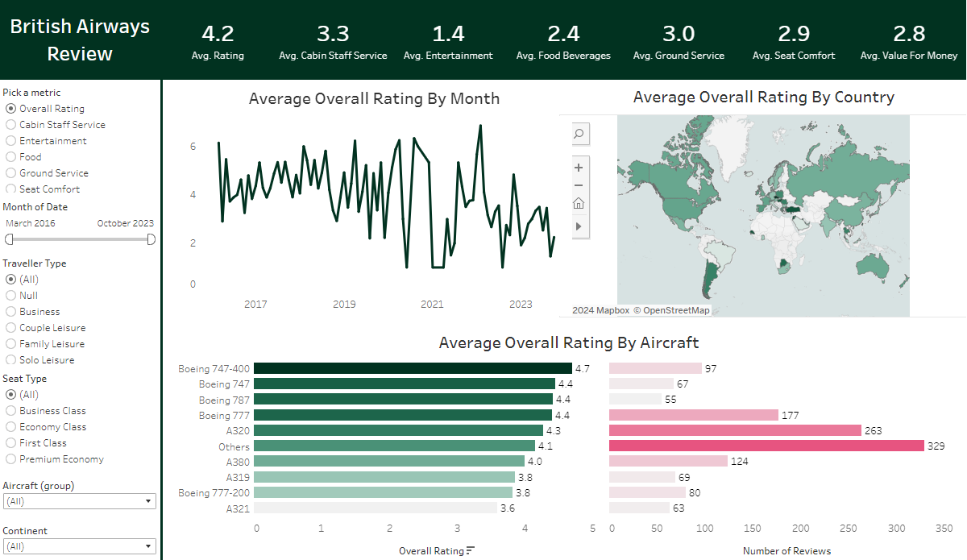Screen dimensions: 967x560
Task: Select the Overall Rating metric
Action: [10, 109]
